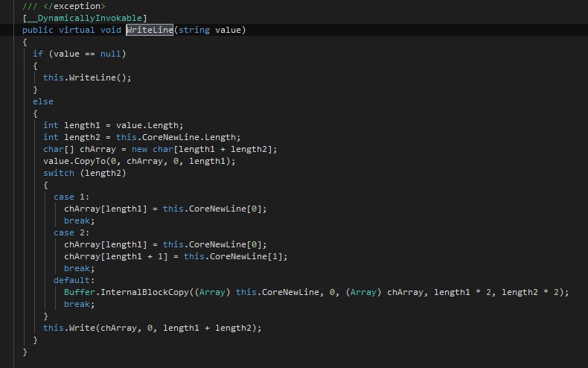The image size is (588, 368).
Task: Click the 'CopyTo' method call
Action: [90, 161]
